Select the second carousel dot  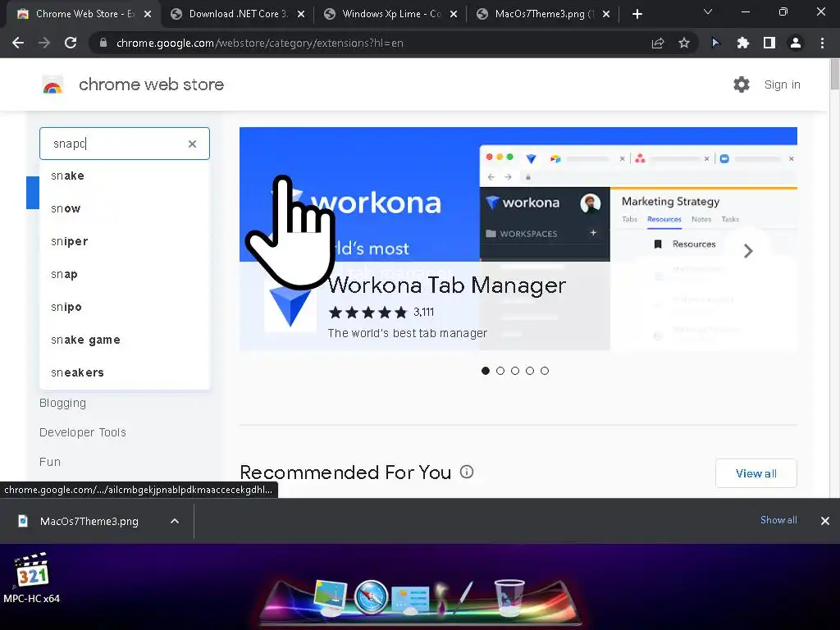500,371
